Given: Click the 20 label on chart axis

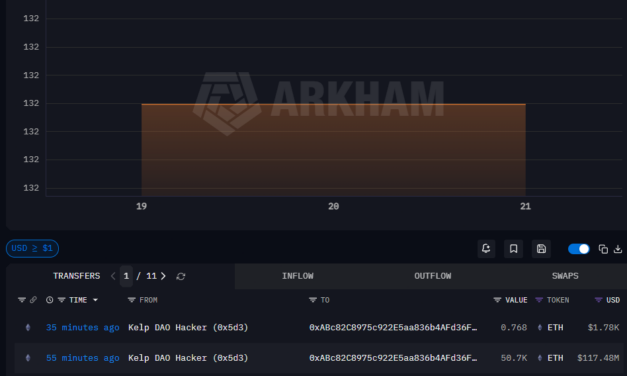Looking at the screenshot, I should [x=333, y=206].
